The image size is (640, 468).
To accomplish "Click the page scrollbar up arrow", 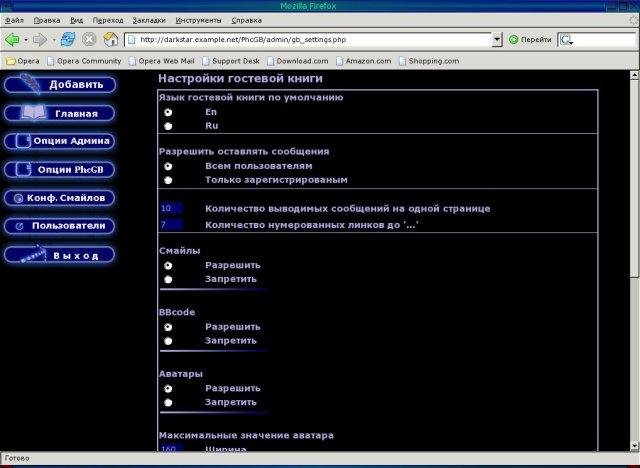I will [634, 75].
